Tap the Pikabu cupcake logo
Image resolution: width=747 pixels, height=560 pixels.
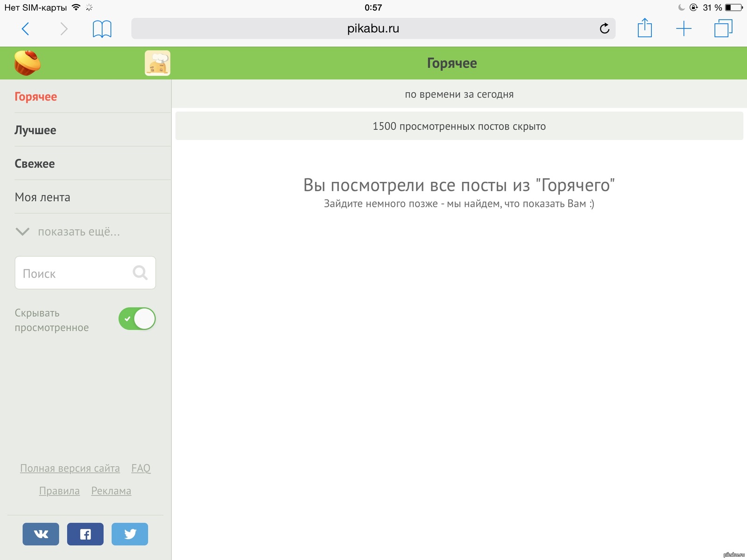click(27, 63)
